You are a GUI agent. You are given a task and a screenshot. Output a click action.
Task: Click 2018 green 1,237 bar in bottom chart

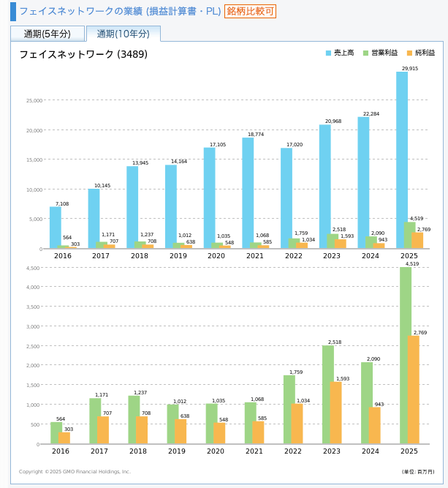point(134,419)
